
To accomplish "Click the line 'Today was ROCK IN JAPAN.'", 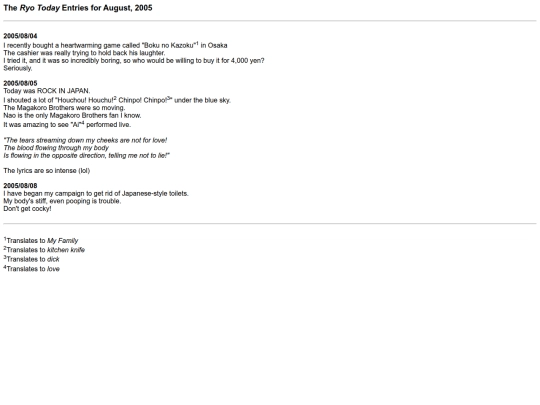I will point(47,91).
